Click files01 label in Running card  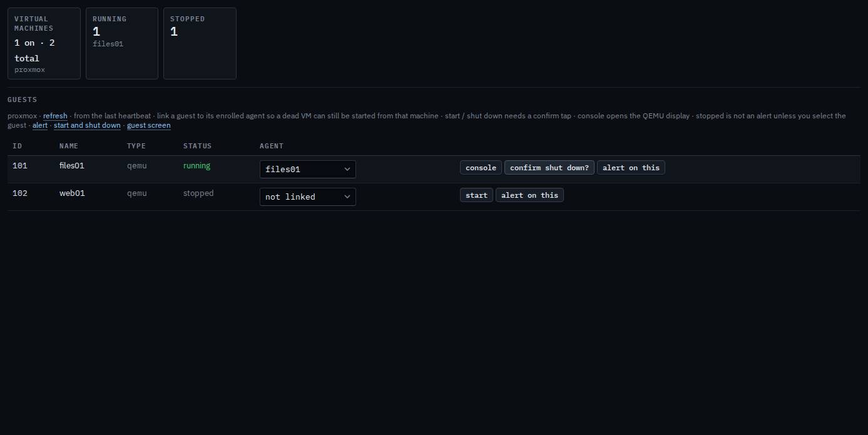pyautogui.click(x=108, y=44)
